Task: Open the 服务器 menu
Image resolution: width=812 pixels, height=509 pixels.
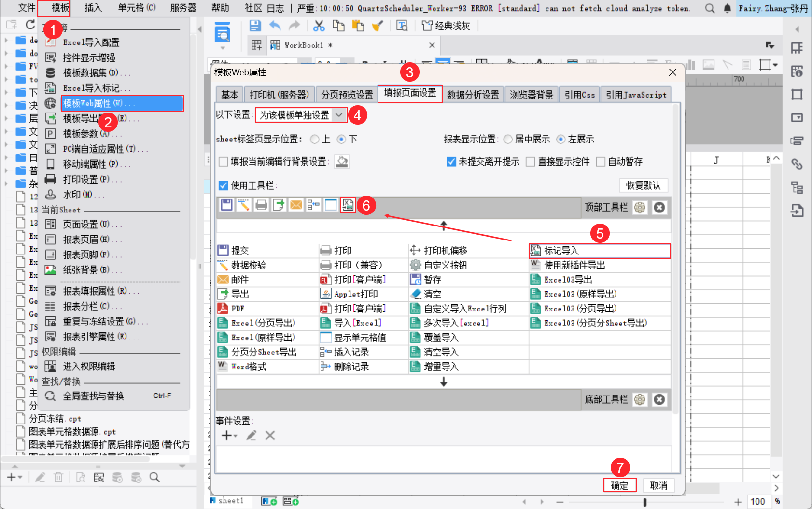Action: pos(182,8)
